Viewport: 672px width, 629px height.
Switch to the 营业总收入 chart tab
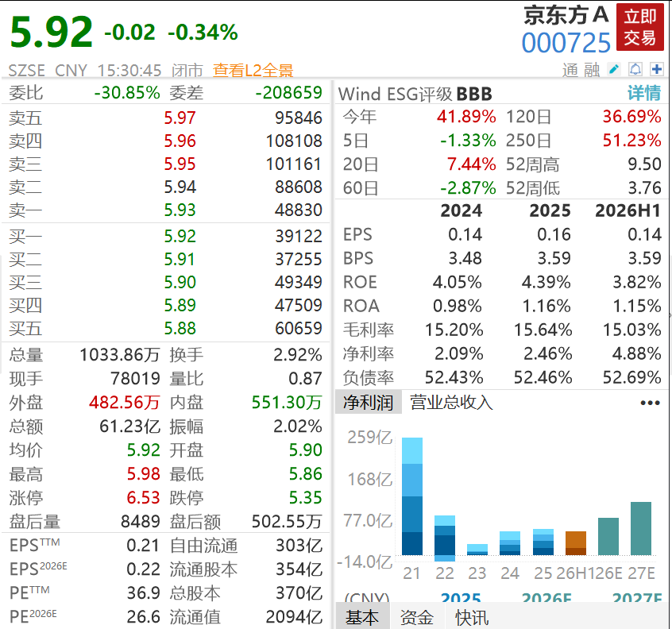451,402
